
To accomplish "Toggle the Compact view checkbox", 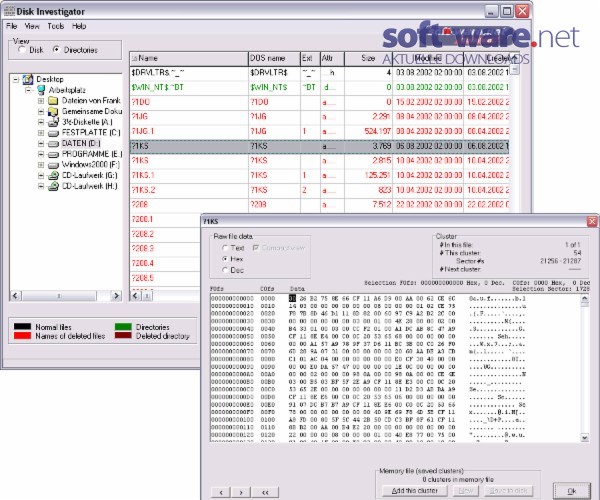I will (x=256, y=248).
